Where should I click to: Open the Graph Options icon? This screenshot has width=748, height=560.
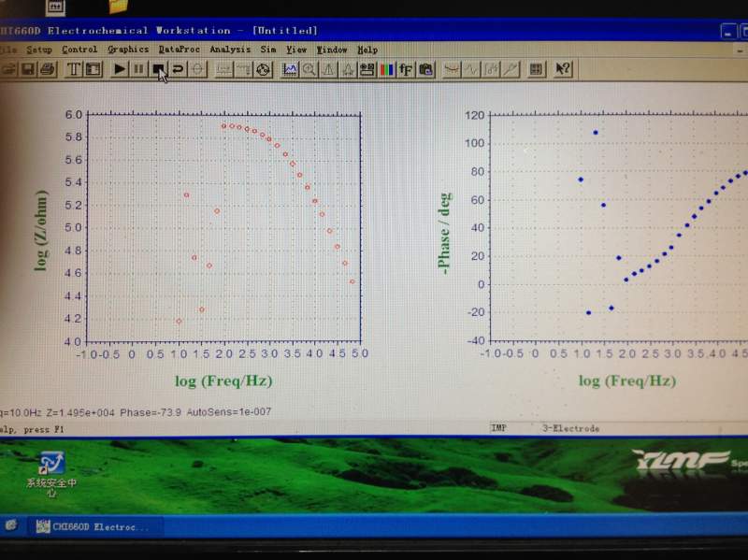[x=367, y=69]
